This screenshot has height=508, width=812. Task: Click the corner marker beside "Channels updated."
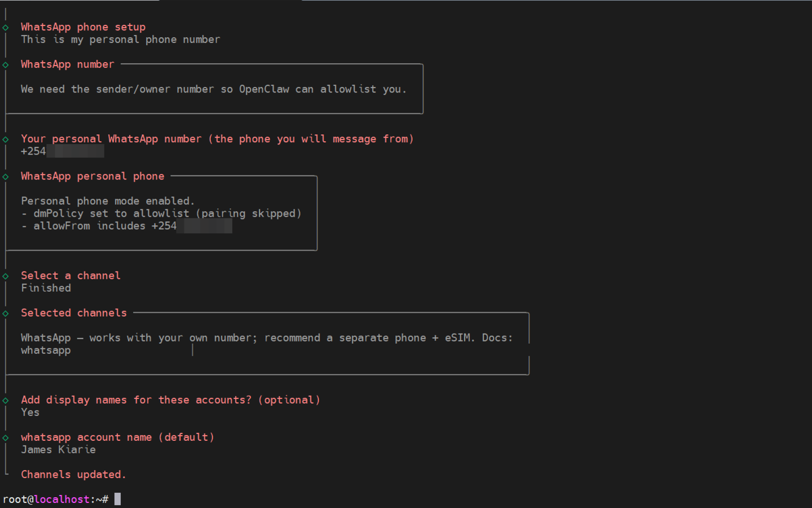[x=5, y=474]
